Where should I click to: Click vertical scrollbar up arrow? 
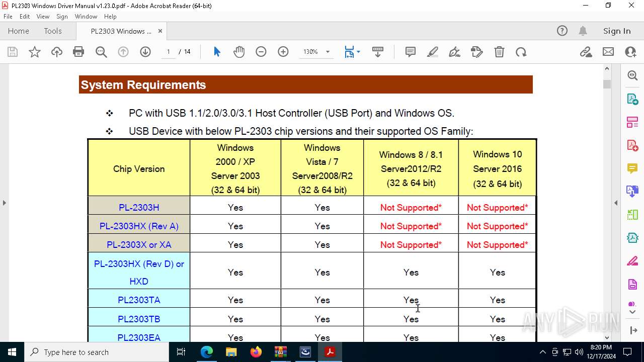coord(607,69)
